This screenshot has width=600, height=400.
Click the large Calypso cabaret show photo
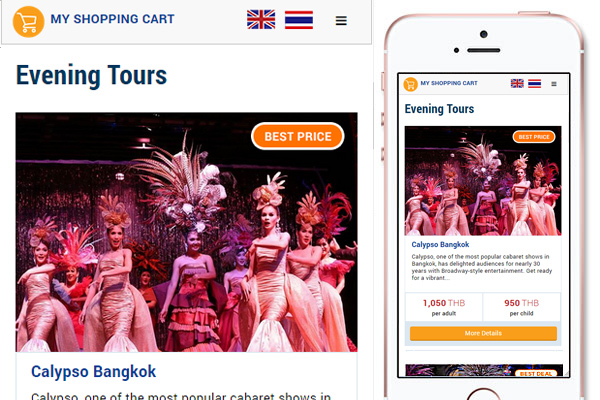[x=186, y=232]
